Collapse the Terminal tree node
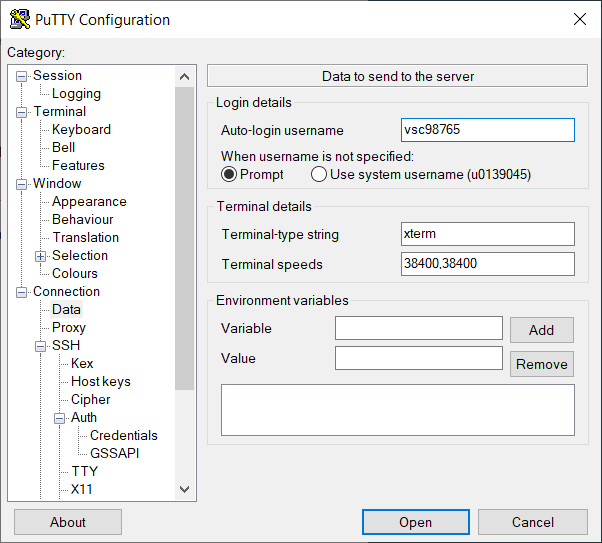Image resolution: width=602 pixels, height=543 pixels. pos(22,113)
